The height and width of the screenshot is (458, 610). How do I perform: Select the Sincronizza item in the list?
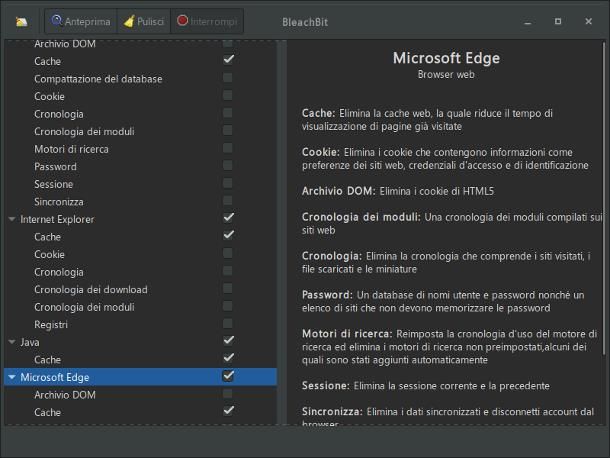(x=59, y=202)
